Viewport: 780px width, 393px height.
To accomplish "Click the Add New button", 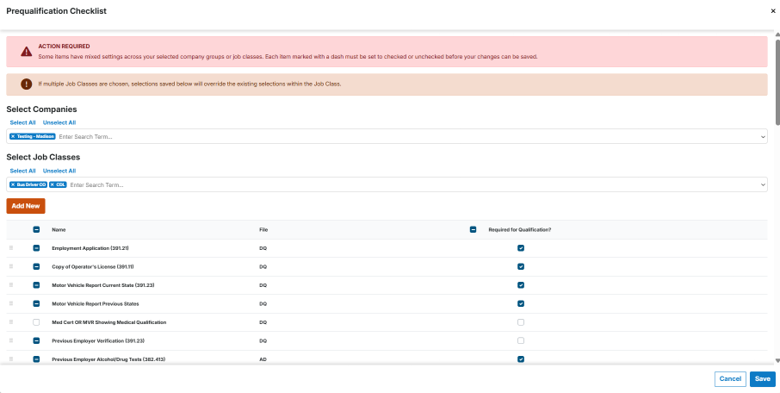I will point(26,206).
